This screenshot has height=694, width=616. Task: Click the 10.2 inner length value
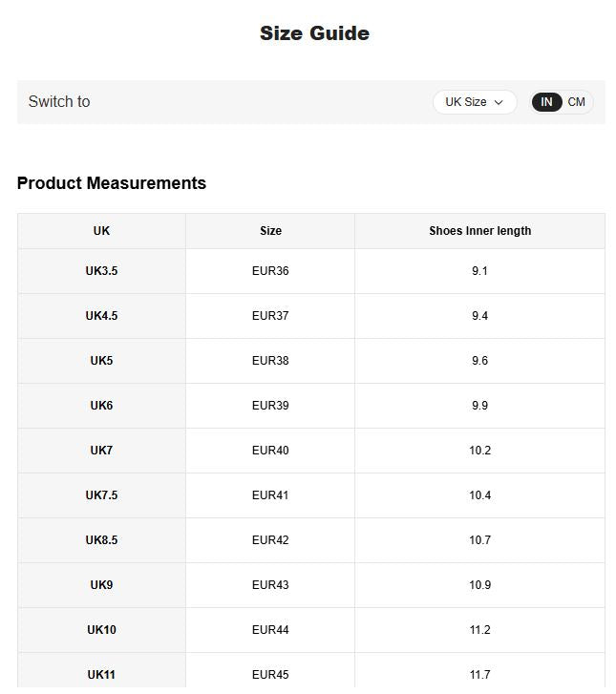[x=480, y=451]
